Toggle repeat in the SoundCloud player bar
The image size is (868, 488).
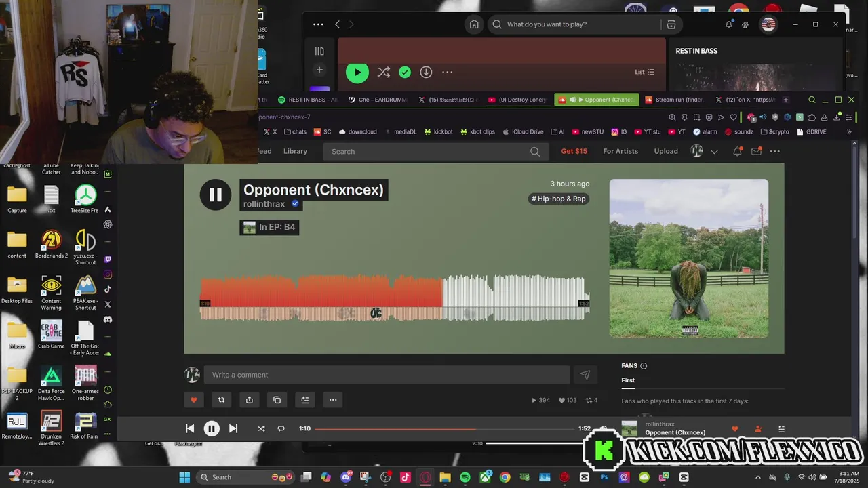(x=281, y=428)
